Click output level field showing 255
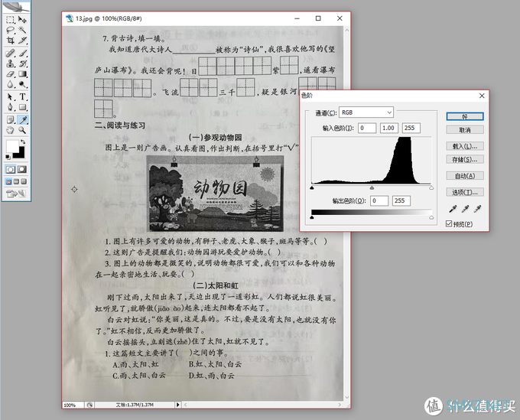The height and width of the screenshot is (420, 520). coord(401,200)
